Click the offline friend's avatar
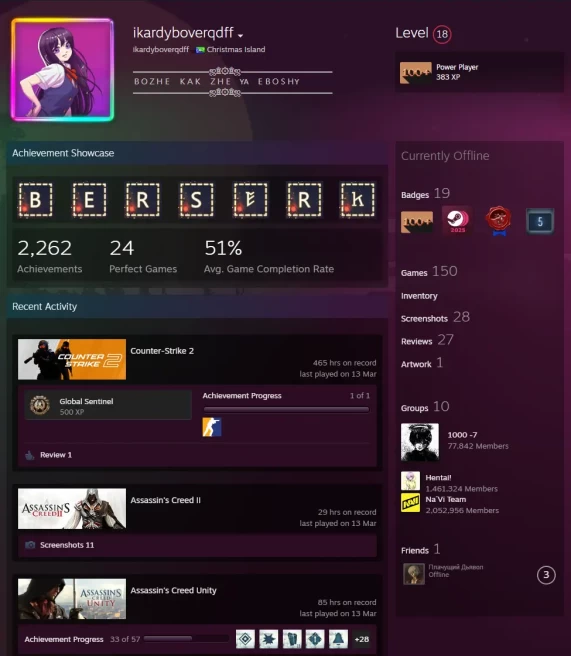The width and height of the screenshot is (571, 656). (x=414, y=574)
